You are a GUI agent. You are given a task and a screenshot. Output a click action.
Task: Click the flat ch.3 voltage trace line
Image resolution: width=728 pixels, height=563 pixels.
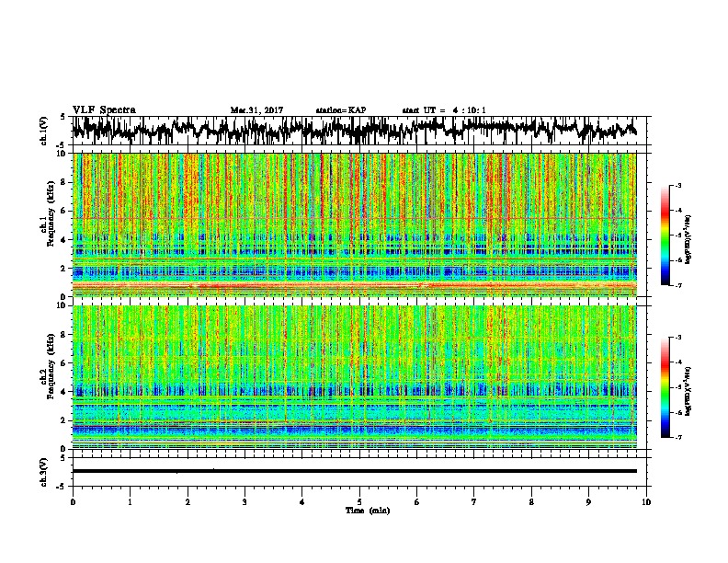click(354, 471)
